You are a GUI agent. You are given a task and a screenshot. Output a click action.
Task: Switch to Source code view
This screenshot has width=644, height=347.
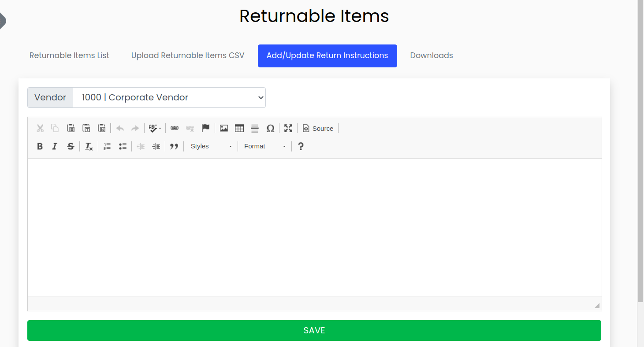click(x=318, y=128)
